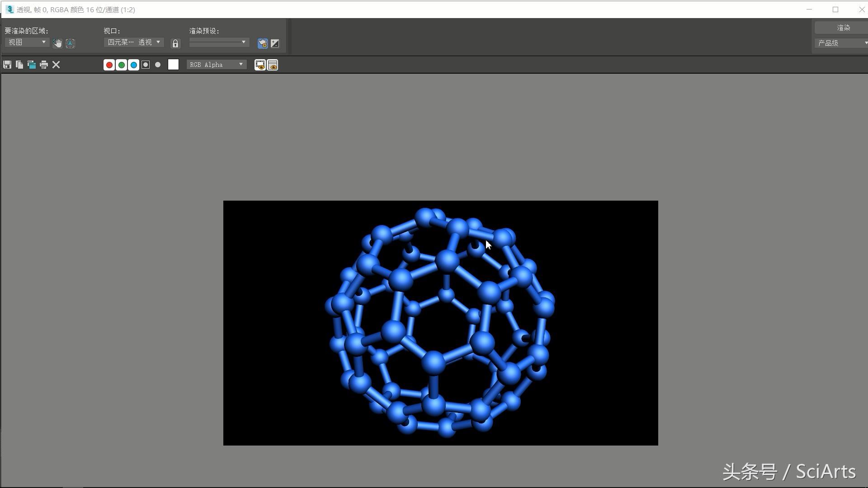Enable the auto region selection tool

[70, 43]
